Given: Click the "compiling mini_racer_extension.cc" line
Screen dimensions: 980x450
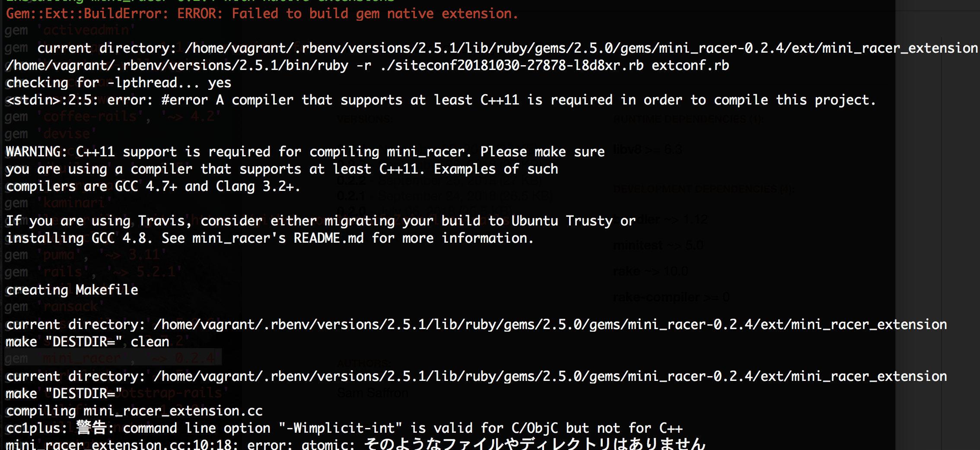Looking at the screenshot, I should tap(134, 411).
